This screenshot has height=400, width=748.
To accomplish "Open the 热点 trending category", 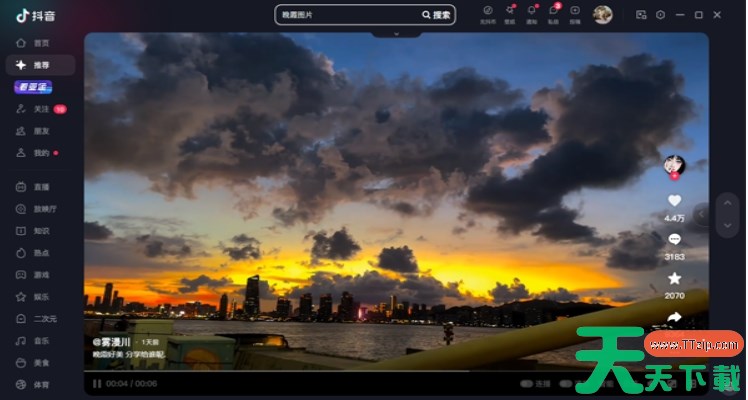I will pos(33,253).
